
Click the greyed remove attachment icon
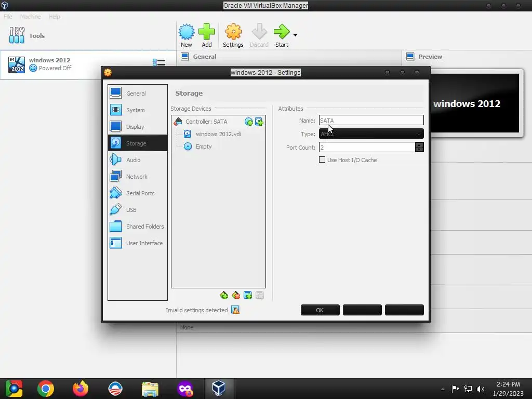[260, 295]
